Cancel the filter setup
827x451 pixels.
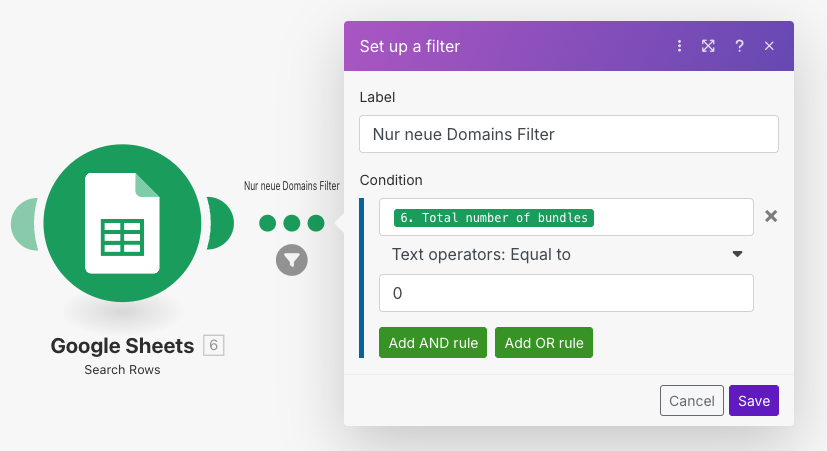(691, 401)
